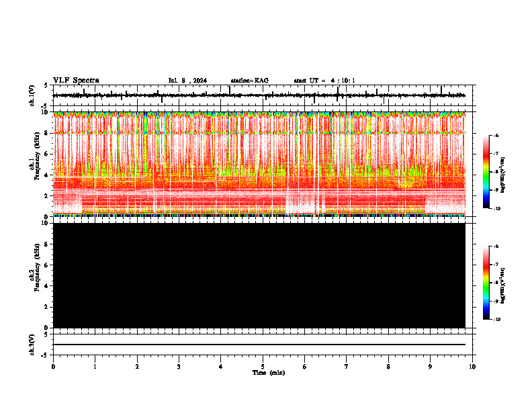
Task: Click the ch.2 frequency tick label "2"
Action: pyautogui.click(x=47, y=307)
